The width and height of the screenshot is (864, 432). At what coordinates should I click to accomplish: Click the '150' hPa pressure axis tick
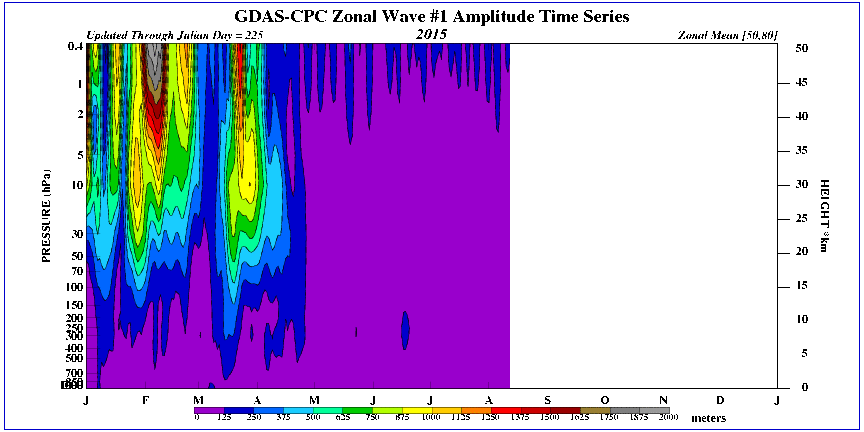74,305
